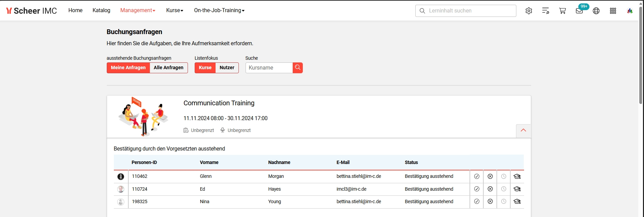Click graduation cap icon for Nina Young
The width and height of the screenshot is (644, 217).
517,201
